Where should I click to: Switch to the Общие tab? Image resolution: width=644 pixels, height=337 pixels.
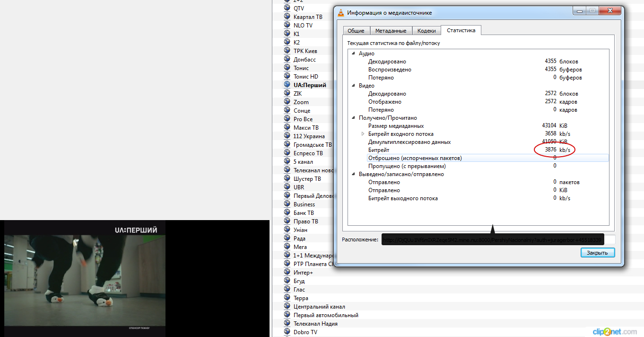pos(356,31)
